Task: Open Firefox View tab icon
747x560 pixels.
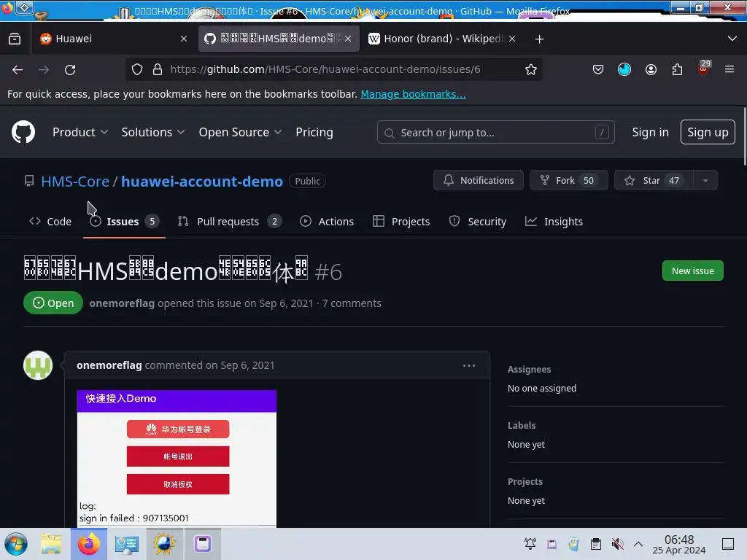Action: point(15,39)
